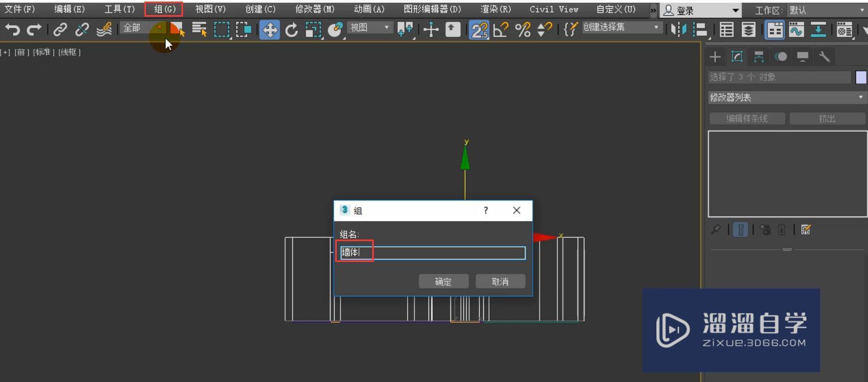Open the 组(G) menu
The image size is (868, 382).
tap(164, 9)
